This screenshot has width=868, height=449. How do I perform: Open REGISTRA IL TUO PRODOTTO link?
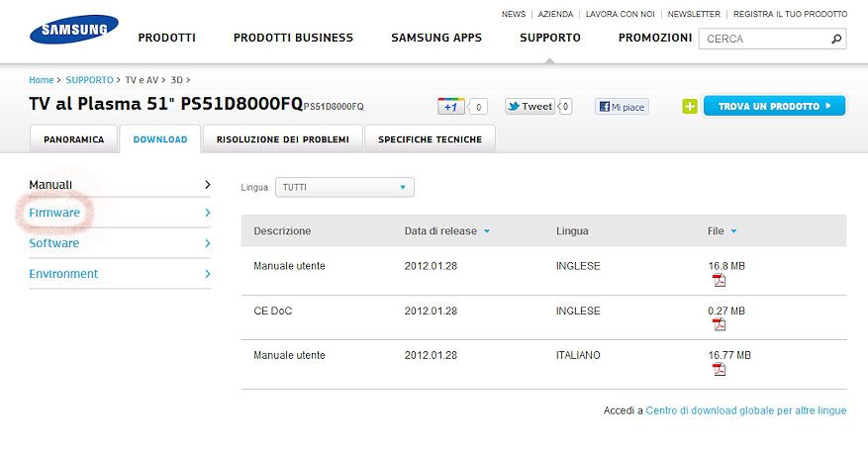[790, 14]
